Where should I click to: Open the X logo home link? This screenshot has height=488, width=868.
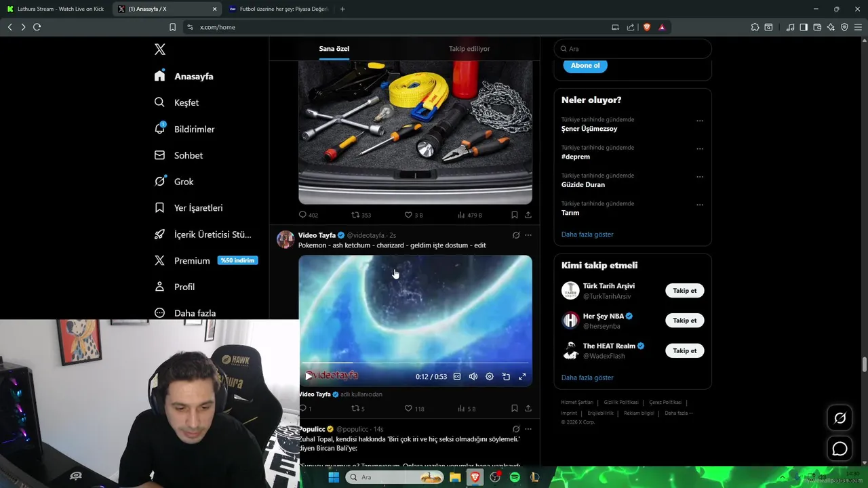tap(160, 49)
